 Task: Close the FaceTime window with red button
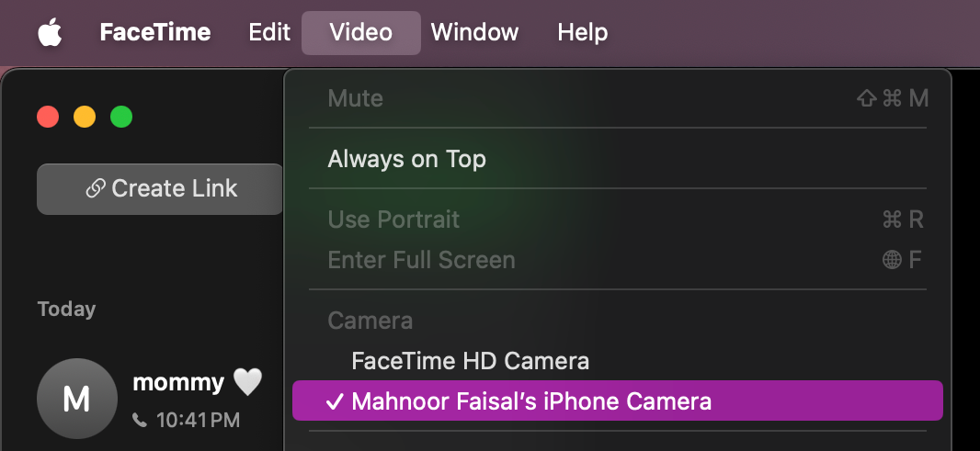point(48,117)
